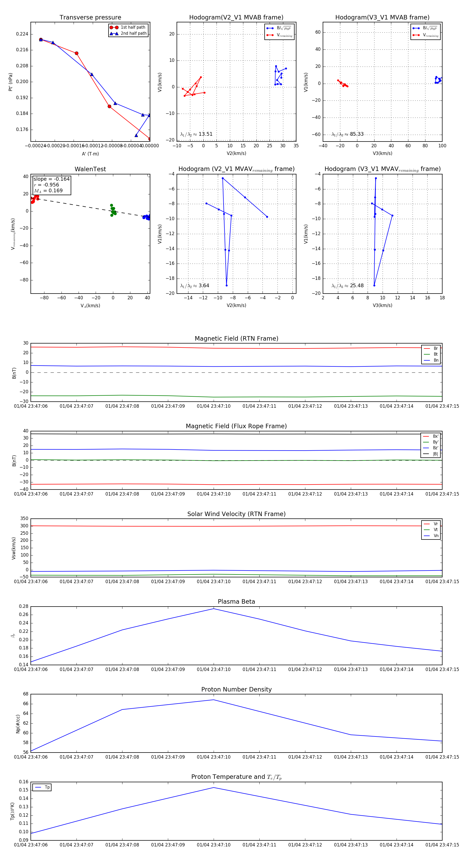The image size is (473, 868).
Task: Click the λ1/λ3 ≈ 25.48 annotation
Action: pos(347,286)
